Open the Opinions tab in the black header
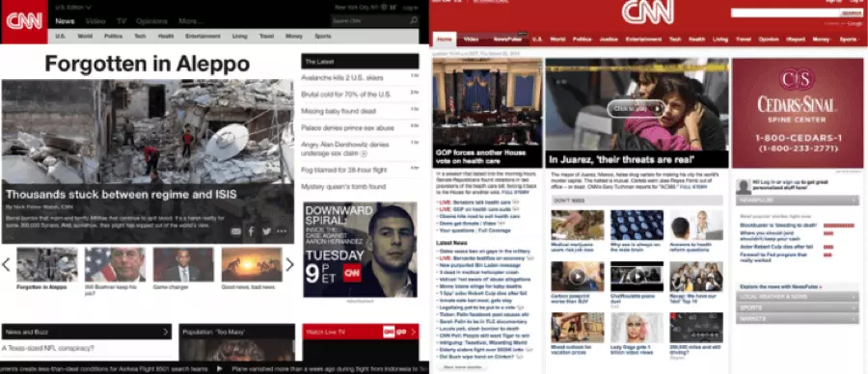 click(x=151, y=21)
